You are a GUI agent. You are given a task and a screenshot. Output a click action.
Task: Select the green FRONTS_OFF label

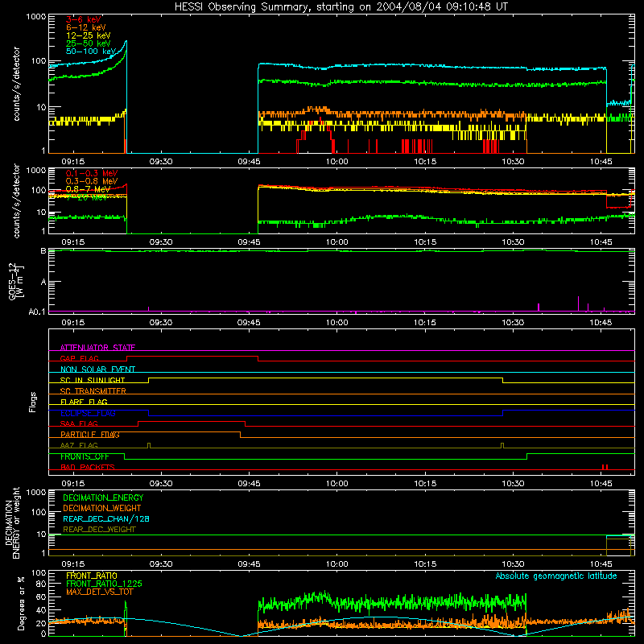tap(85, 456)
